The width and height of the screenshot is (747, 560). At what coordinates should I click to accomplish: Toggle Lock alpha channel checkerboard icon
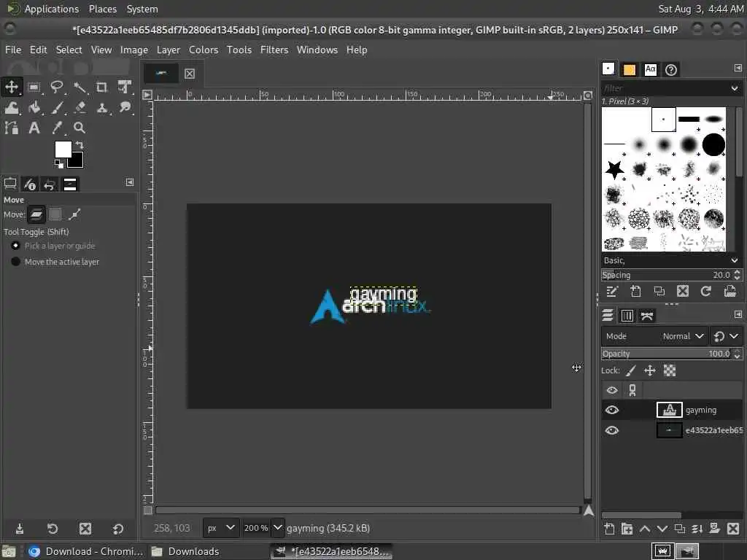[x=670, y=370]
